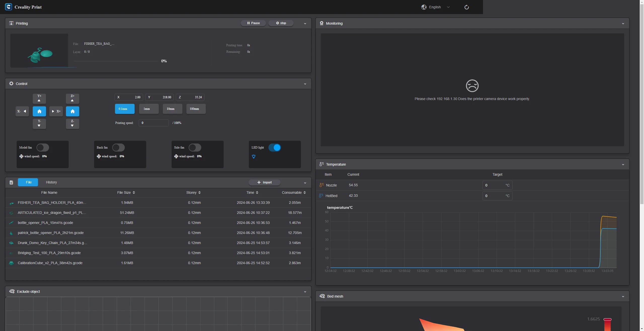Click the refresh icon in top bar
Viewport: 644px width, 331px height.
(x=466, y=7)
